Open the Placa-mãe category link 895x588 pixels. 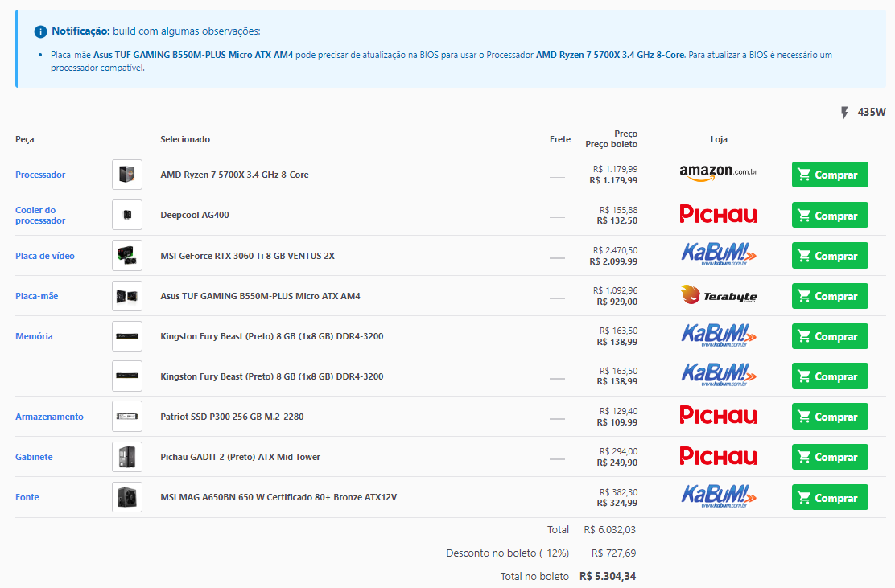(x=36, y=296)
